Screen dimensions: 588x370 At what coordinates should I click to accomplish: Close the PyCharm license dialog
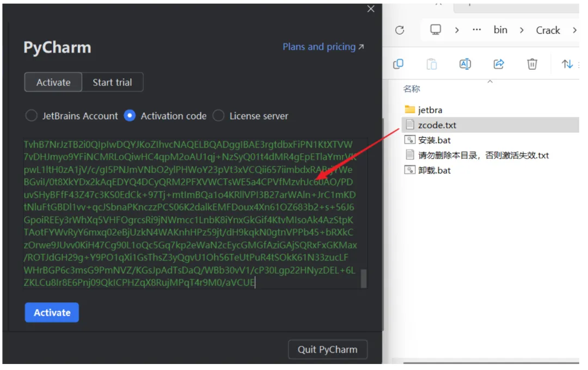(371, 9)
